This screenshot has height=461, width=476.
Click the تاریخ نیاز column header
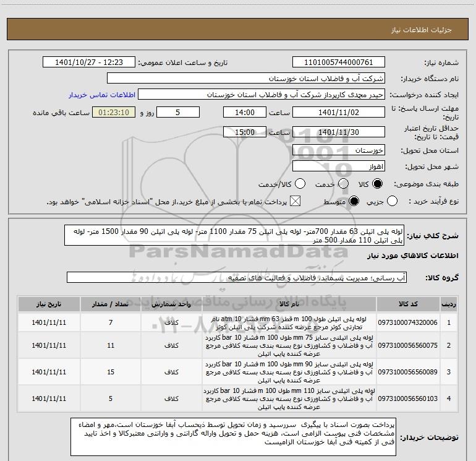pyautogui.click(x=49, y=304)
